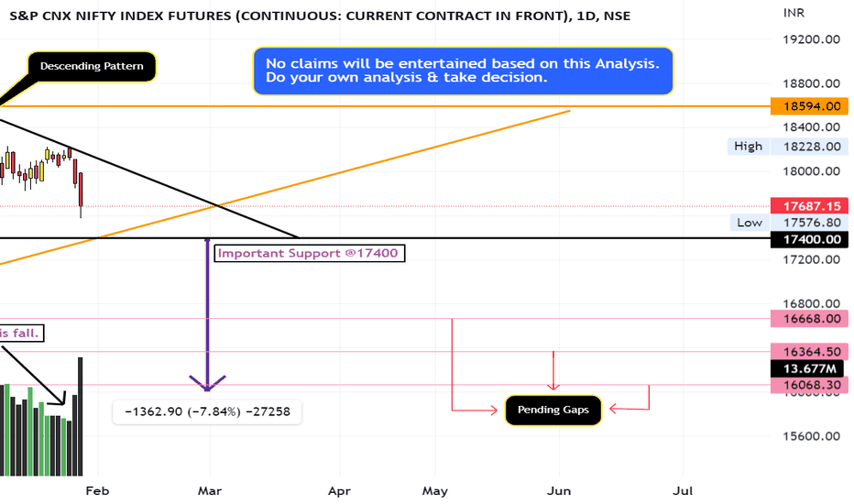The height and width of the screenshot is (504, 854).
Task: Select the INR currency label
Action: 794,13
